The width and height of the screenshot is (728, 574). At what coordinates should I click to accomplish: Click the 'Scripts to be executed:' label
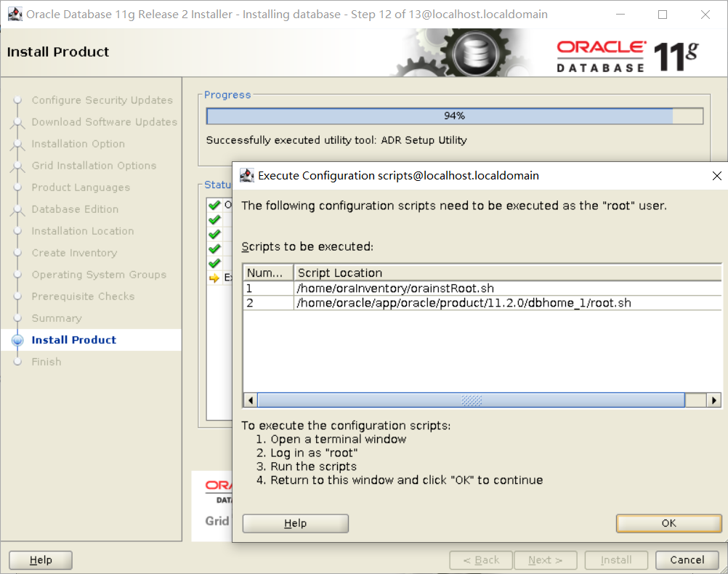(307, 246)
